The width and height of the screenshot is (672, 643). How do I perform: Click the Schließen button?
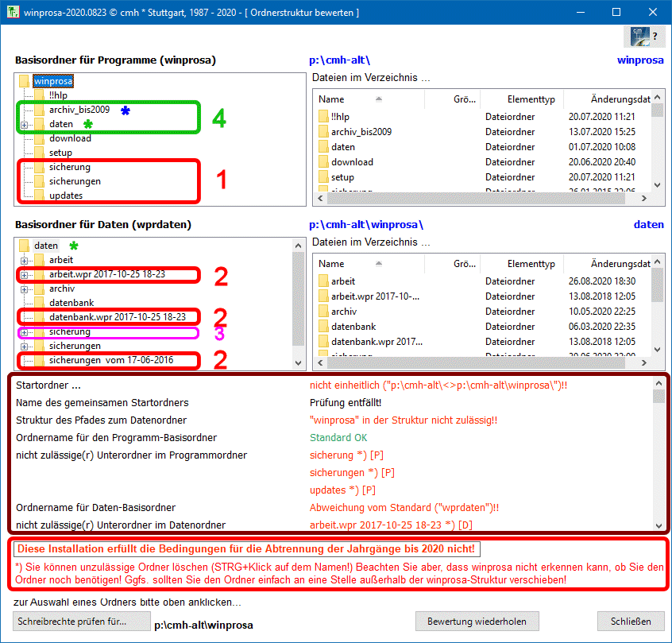click(630, 622)
